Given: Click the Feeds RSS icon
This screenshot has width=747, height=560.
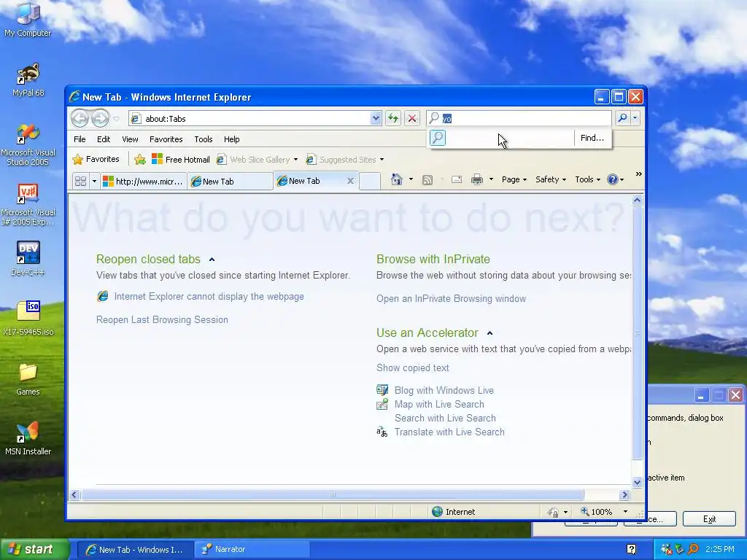Looking at the screenshot, I should pos(427,179).
